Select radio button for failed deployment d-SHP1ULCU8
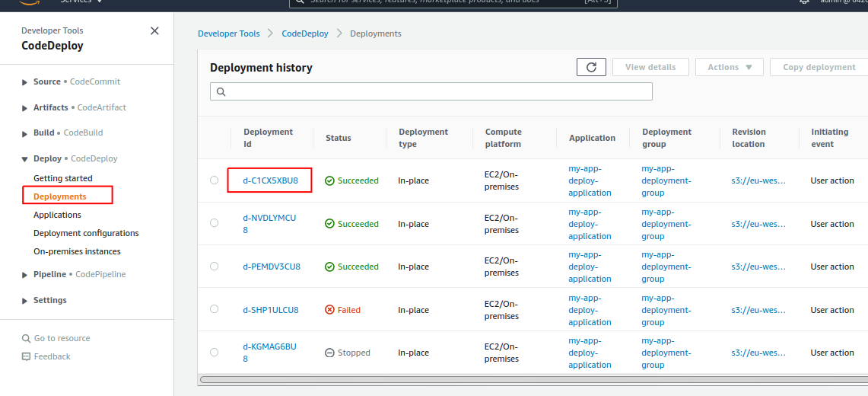 coord(215,309)
